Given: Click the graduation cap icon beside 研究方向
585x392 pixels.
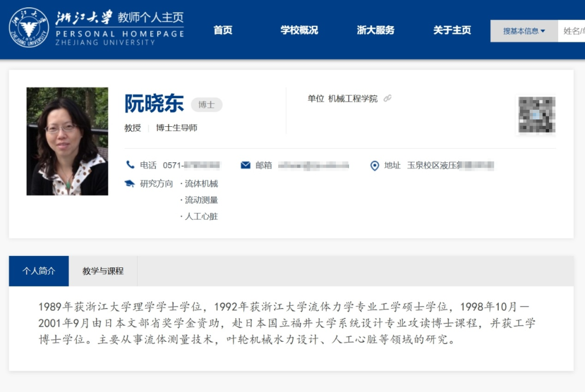Looking at the screenshot, I should [x=130, y=183].
